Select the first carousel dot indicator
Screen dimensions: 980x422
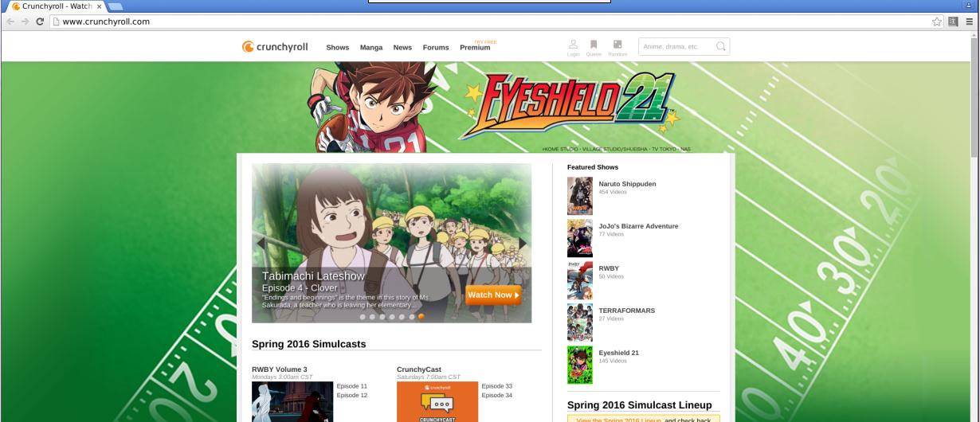pyautogui.click(x=363, y=316)
